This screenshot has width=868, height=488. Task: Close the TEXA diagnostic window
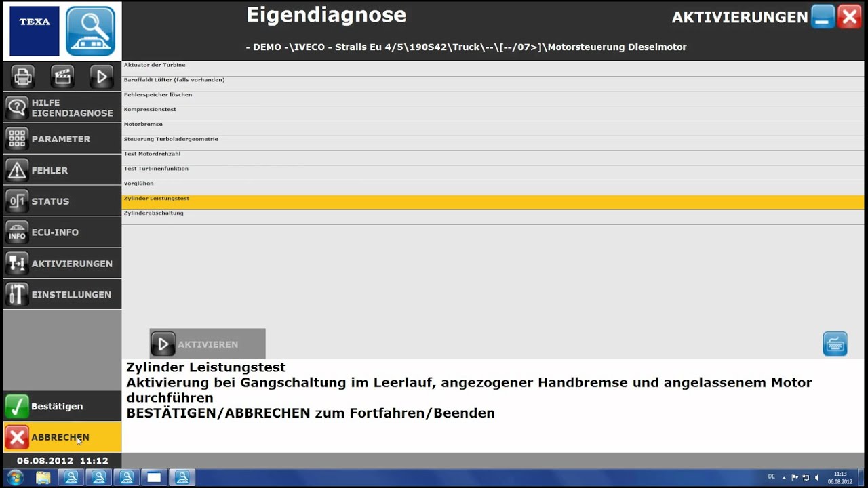pyautogui.click(x=849, y=17)
